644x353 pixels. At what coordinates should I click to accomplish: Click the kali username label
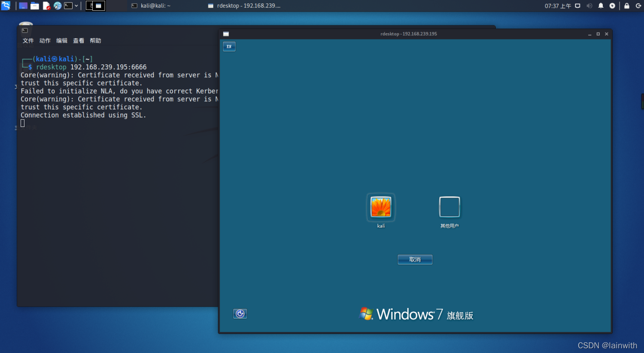381,226
